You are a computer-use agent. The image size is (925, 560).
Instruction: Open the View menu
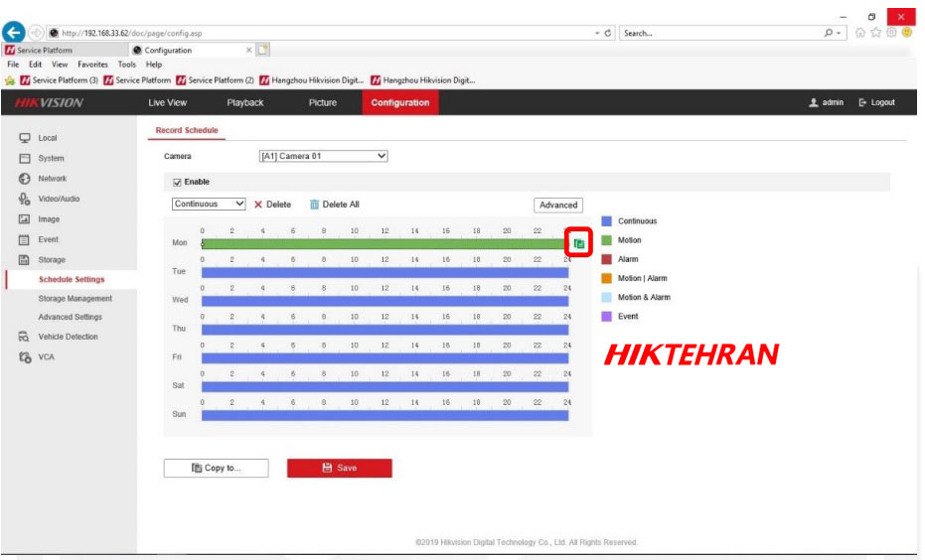point(60,65)
